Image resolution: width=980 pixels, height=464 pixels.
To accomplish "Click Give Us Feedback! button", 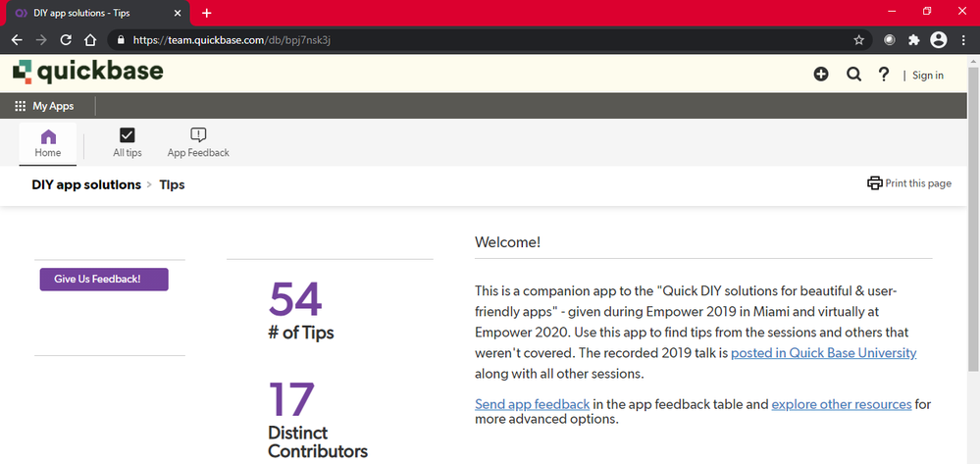I will pos(104,279).
